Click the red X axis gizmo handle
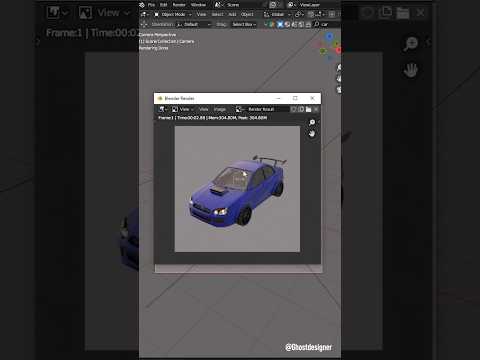This screenshot has height=360, width=480. pos(338,50)
